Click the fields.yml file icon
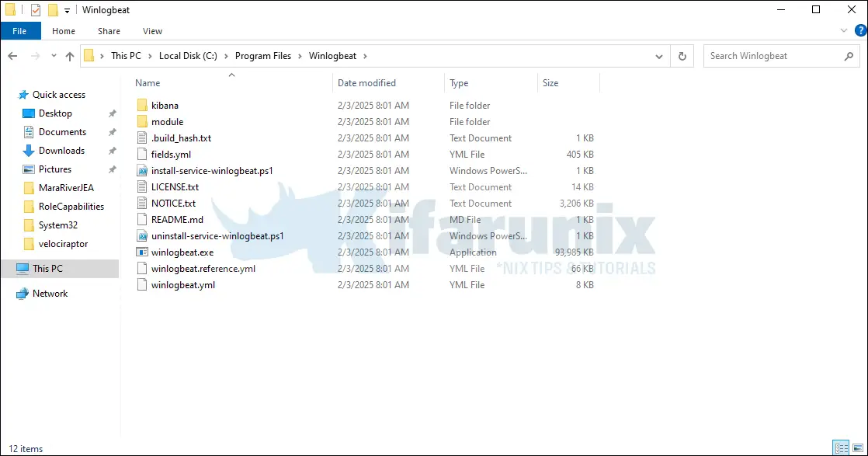 [x=142, y=154]
